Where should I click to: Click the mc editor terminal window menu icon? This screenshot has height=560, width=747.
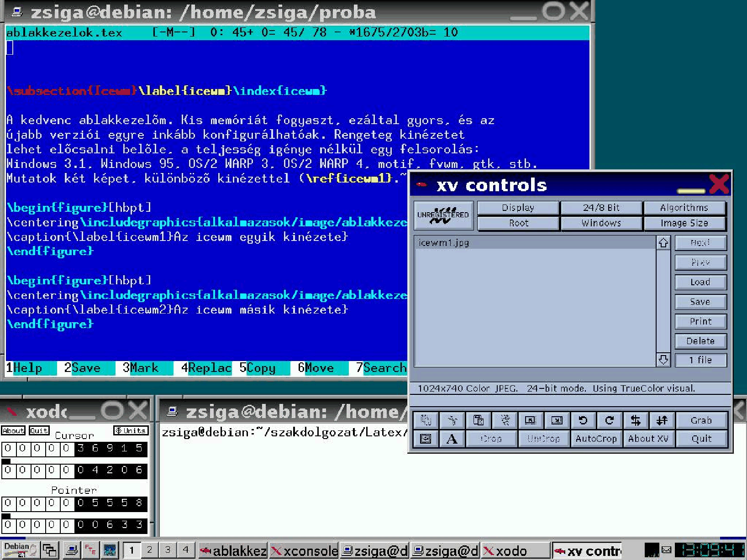[17, 11]
